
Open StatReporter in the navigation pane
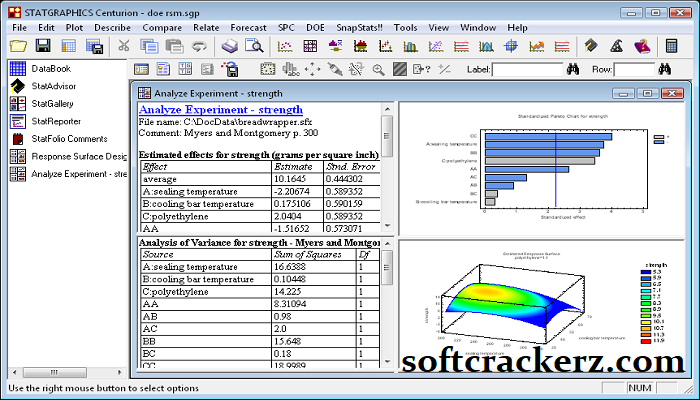pyautogui.click(x=56, y=121)
